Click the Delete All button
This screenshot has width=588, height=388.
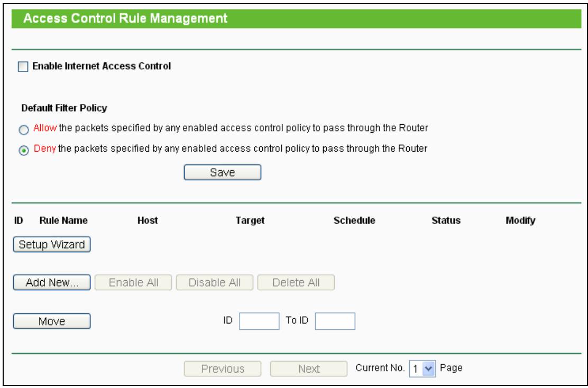pyautogui.click(x=296, y=283)
